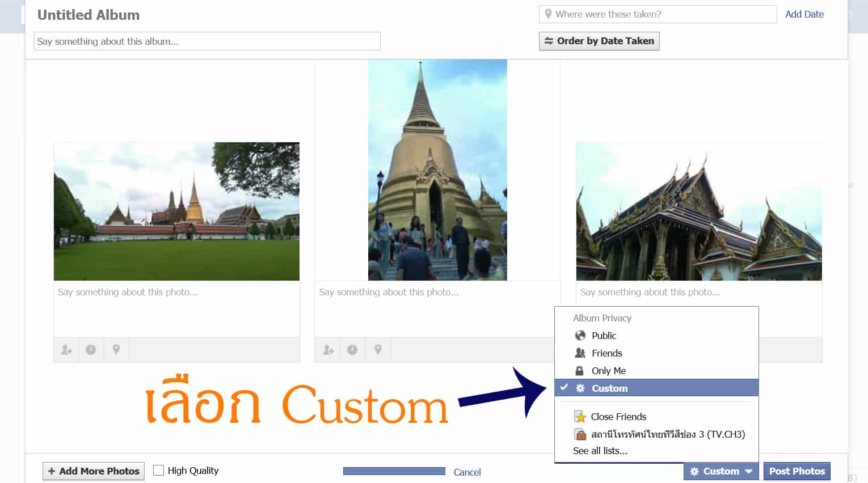
Task: Open the Custom privacy dropdown button
Action: 720,471
